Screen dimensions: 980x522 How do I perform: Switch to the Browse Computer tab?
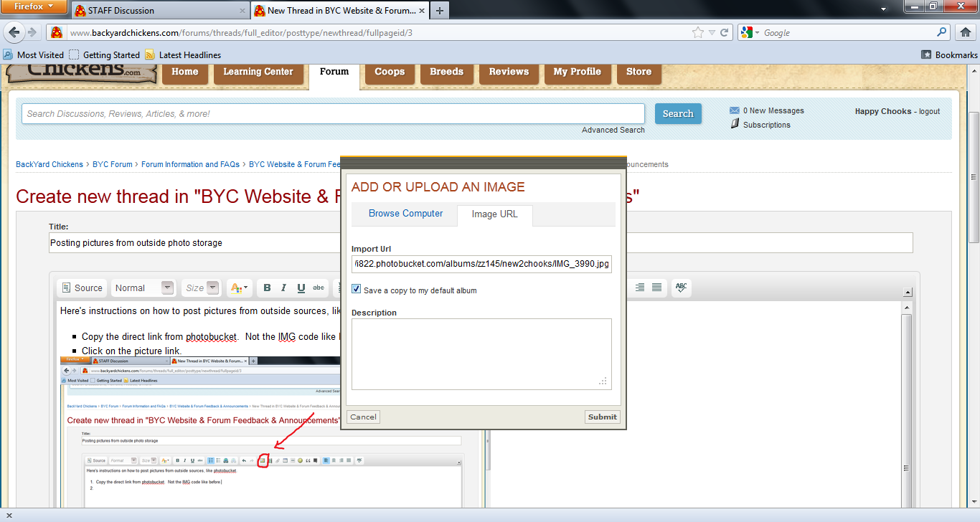(x=405, y=214)
